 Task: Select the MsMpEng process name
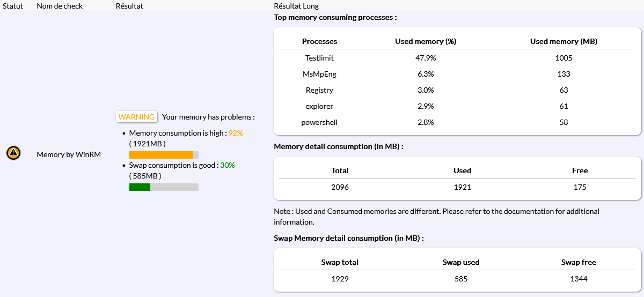[319, 74]
